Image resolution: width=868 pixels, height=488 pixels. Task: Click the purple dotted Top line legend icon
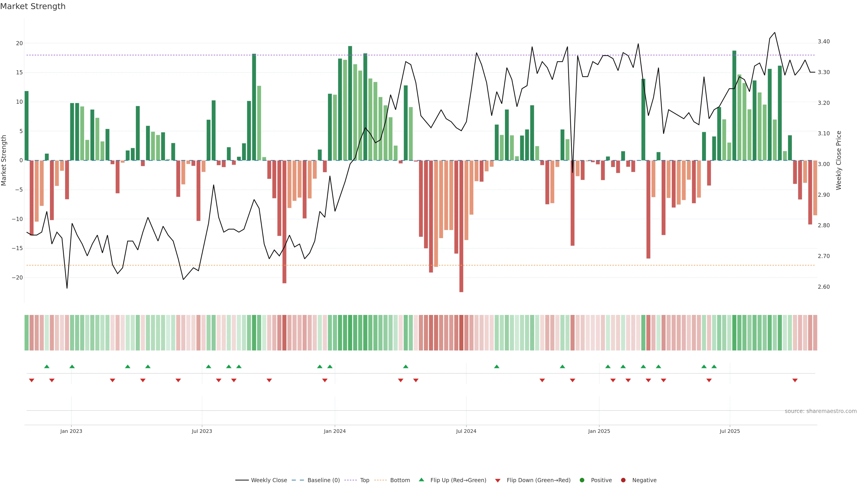(351, 480)
